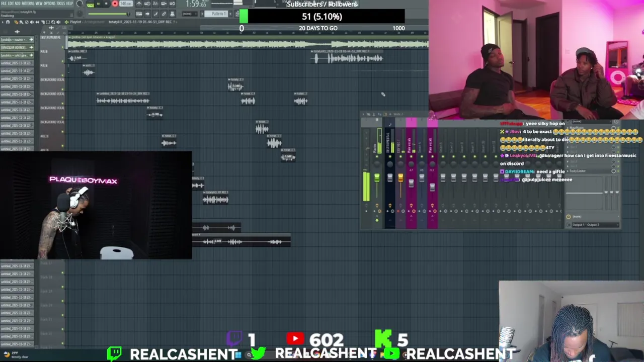Open the (none) dropdown left of Pattern 1
The height and width of the screenshot is (362, 644).
click(190, 14)
